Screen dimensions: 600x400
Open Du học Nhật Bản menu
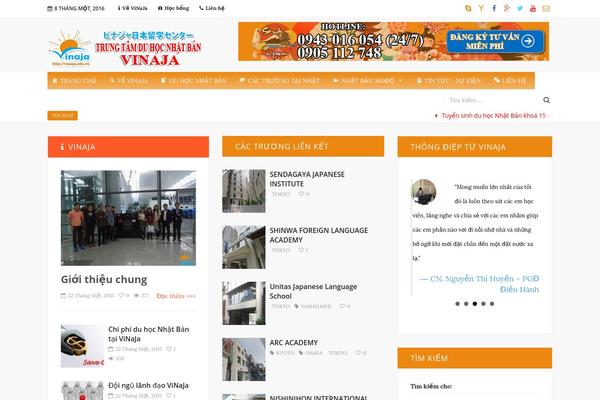[194, 81]
